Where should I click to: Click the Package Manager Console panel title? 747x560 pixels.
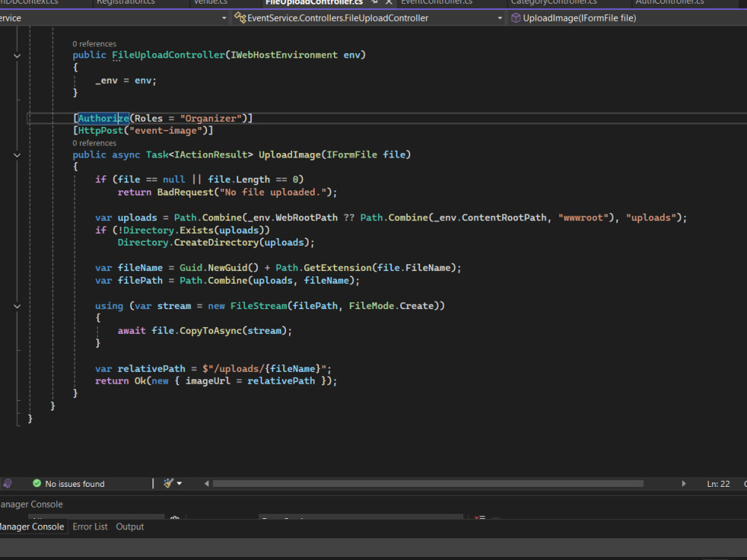coord(31,504)
